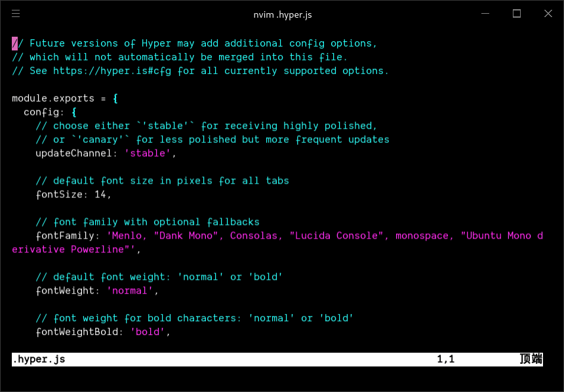564x392 pixels.
Task: Click the fontSize value 14
Action: click(x=99, y=194)
